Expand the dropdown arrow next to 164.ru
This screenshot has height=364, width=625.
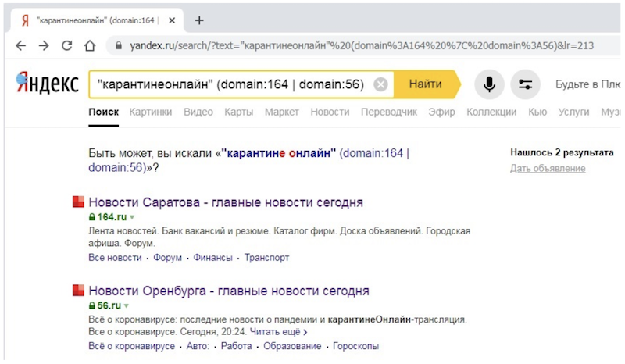[x=132, y=218]
